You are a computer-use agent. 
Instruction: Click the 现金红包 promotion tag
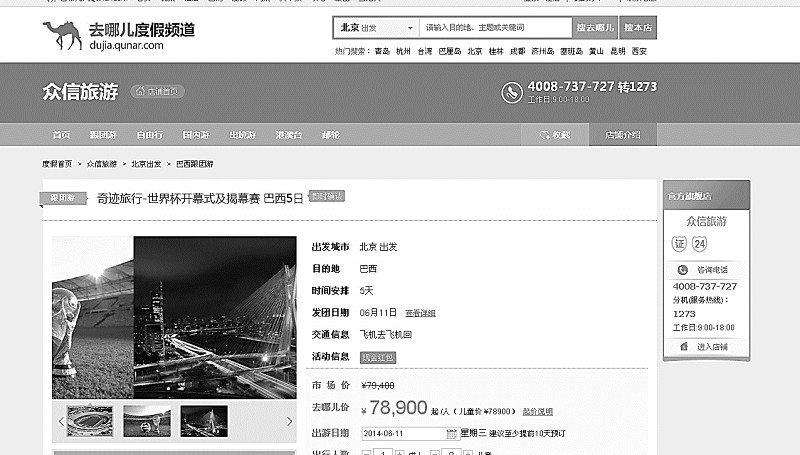point(378,358)
